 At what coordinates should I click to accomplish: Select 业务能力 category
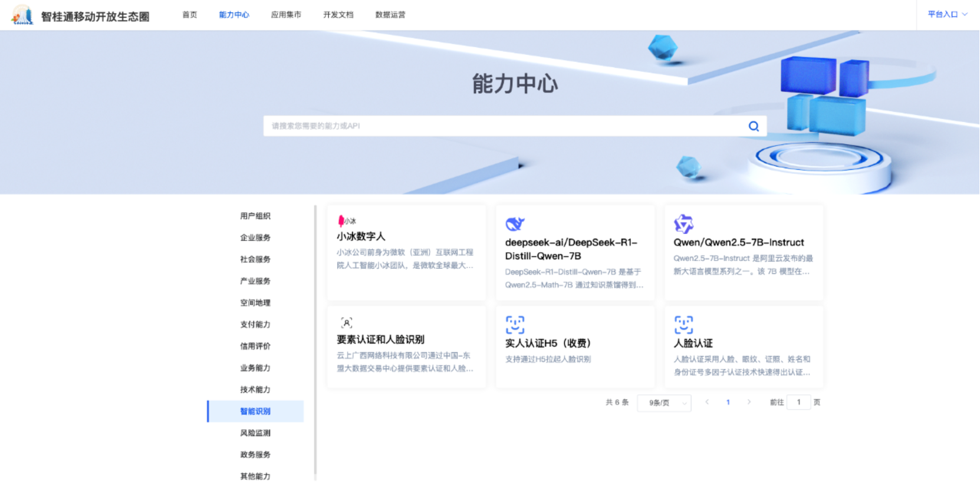255,368
